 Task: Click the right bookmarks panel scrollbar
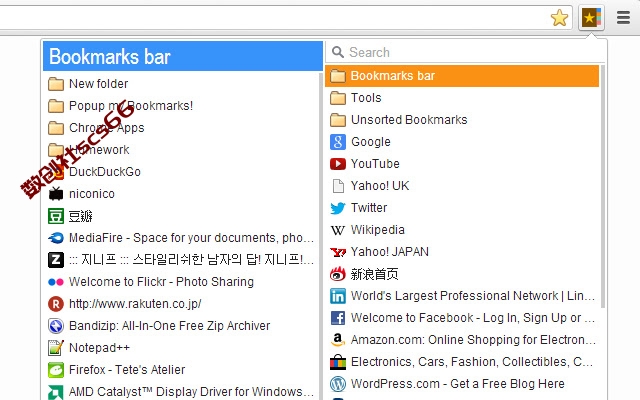click(602, 186)
